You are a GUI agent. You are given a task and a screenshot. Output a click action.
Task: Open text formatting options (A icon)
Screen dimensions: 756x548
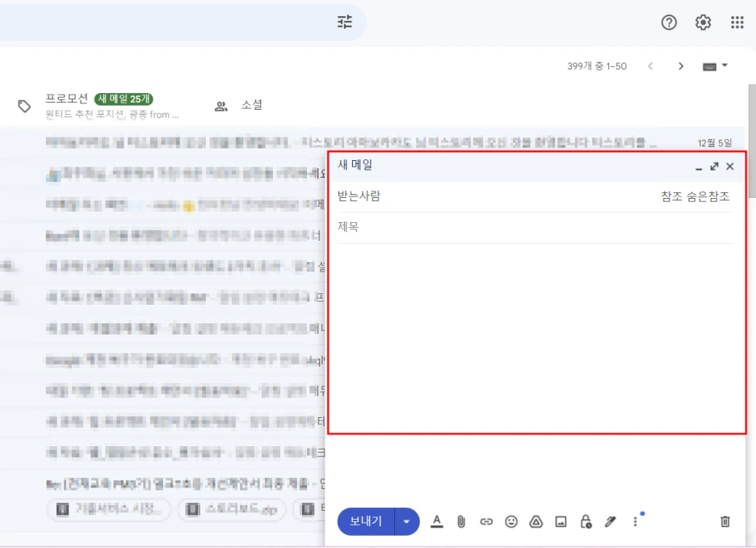pyautogui.click(x=437, y=521)
